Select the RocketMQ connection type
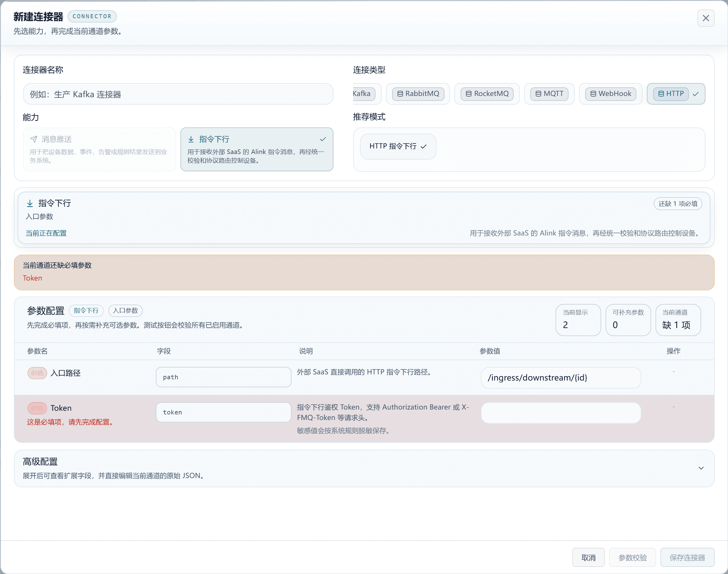The width and height of the screenshot is (728, 574). click(x=487, y=94)
